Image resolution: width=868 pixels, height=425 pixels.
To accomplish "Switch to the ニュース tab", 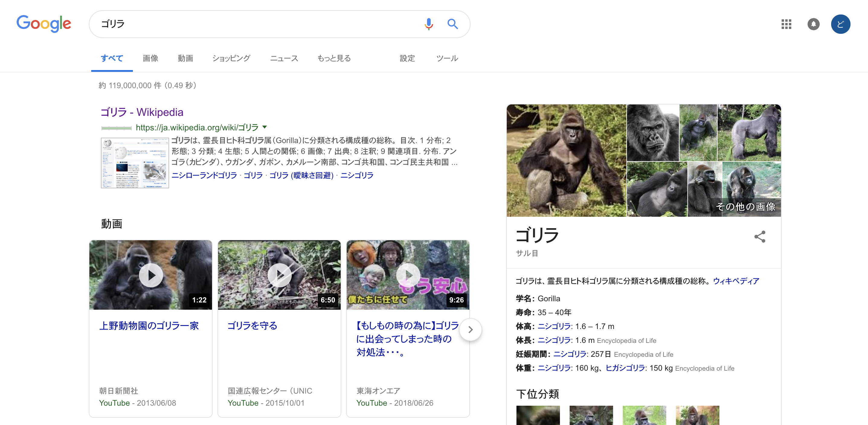I will click(x=284, y=58).
